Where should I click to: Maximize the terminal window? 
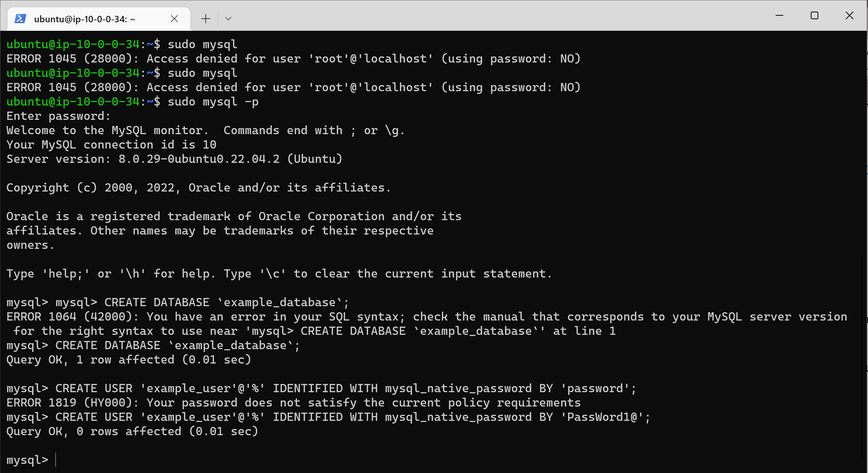tap(815, 15)
